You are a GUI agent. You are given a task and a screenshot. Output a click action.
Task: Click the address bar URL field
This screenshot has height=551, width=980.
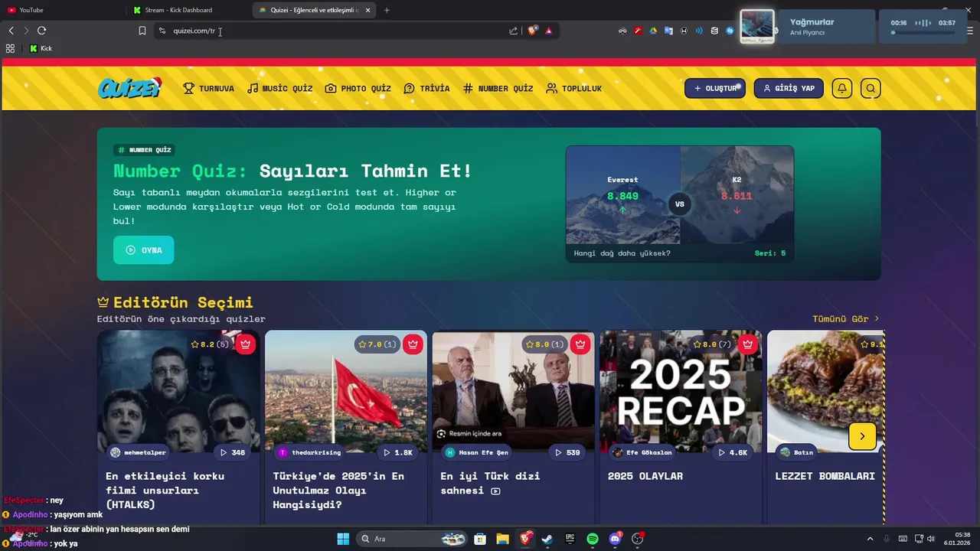[333, 31]
